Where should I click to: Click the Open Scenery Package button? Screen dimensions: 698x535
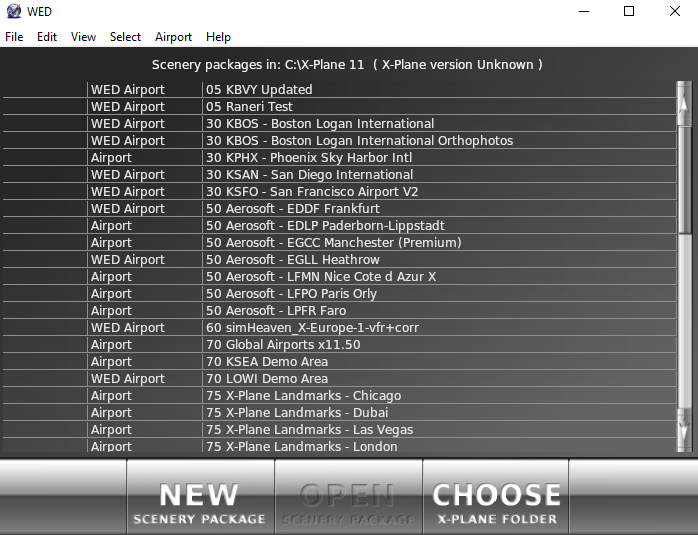point(349,497)
